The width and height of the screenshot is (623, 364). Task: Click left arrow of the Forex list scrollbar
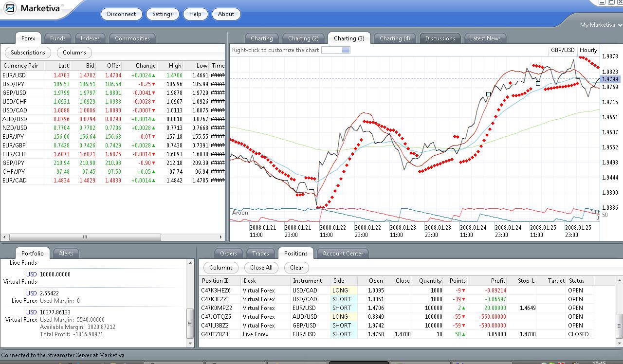[4, 237]
